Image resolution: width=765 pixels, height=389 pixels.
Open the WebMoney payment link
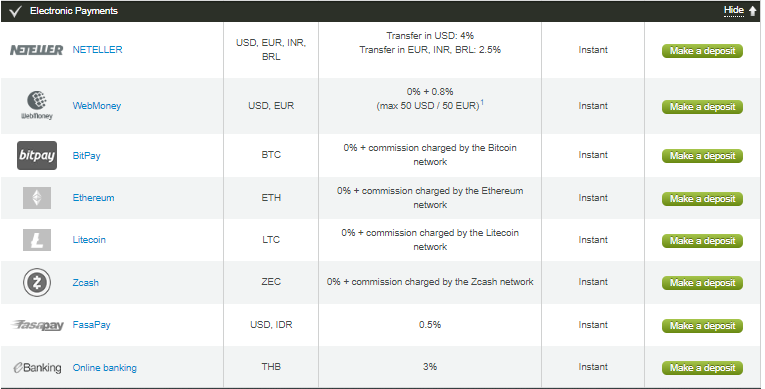(97, 105)
